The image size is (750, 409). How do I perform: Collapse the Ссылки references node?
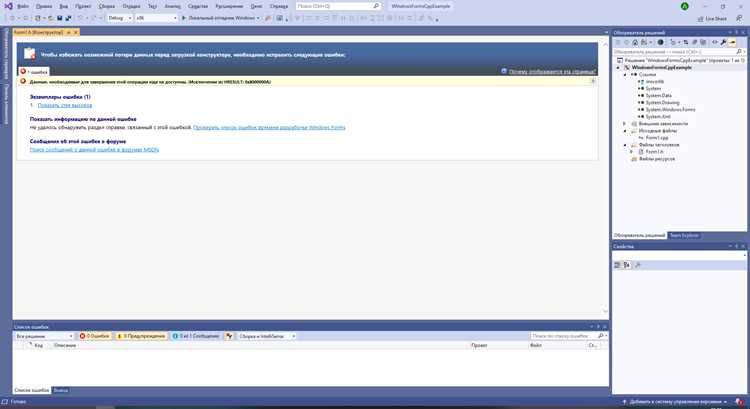pos(625,75)
